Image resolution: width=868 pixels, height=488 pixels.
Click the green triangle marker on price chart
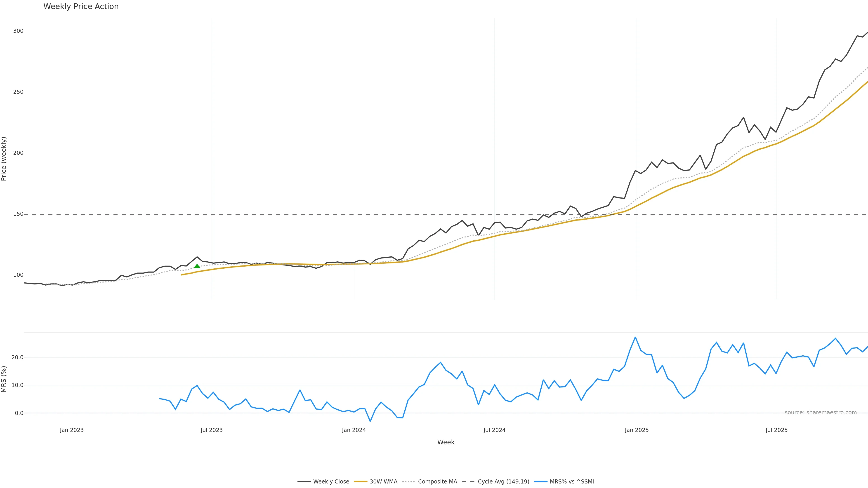[x=197, y=266]
